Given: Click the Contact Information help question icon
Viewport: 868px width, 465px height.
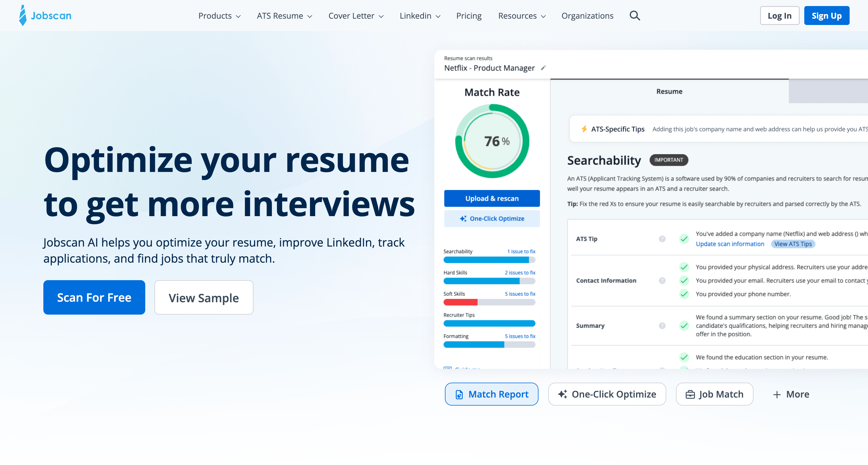Looking at the screenshot, I should pyautogui.click(x=662, y=280).
